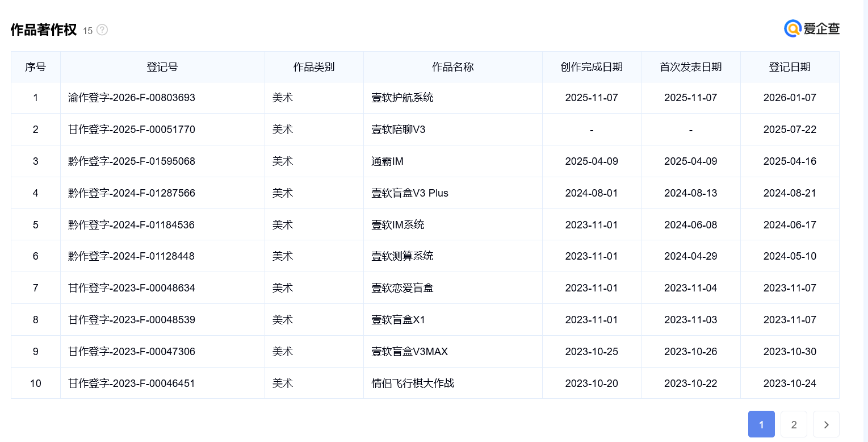Click creation completion date 2023-10-25

point(592,352)
